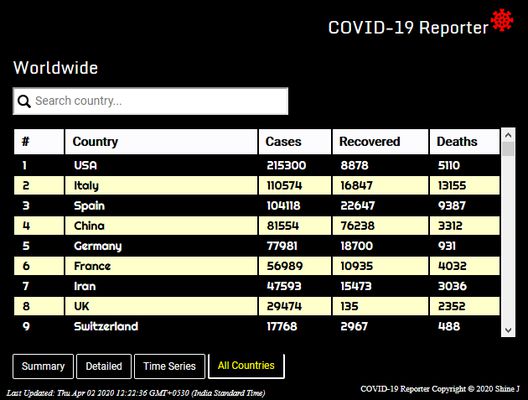Click rank number 4 cell
The height and width of the screenshot is (400, 528).
pos(39,226)
